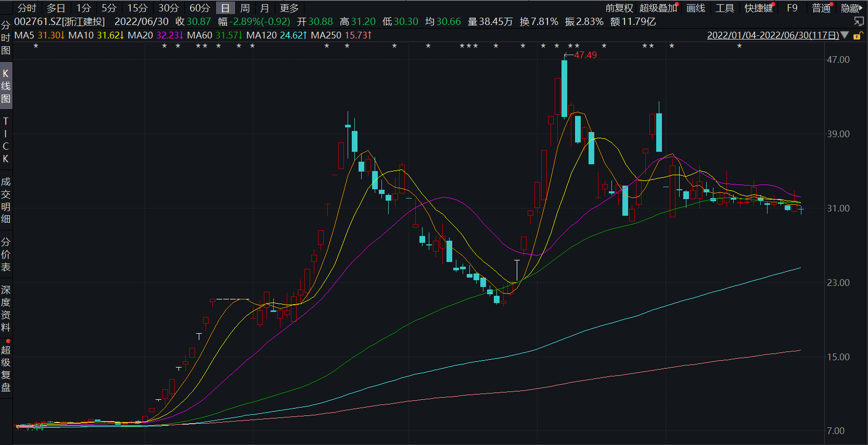Open the 超级复盘 sidebar tab
This screenshot has width=868, height=445.
[6, 369]
